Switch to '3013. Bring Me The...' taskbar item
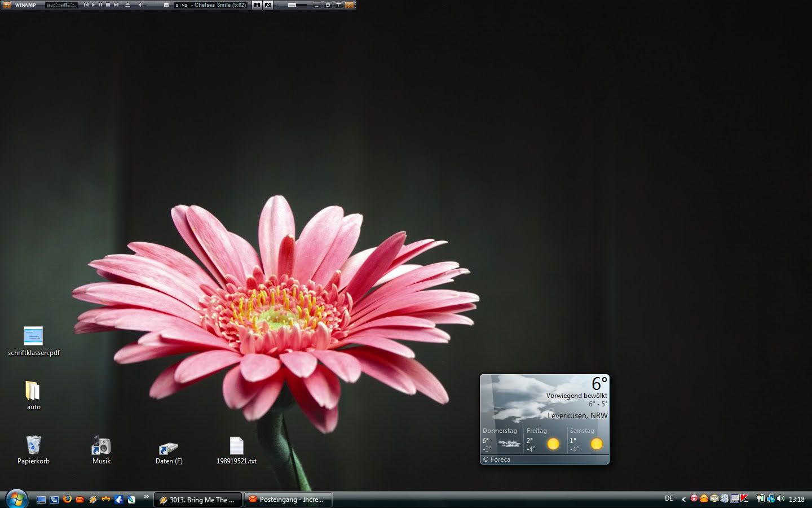Screen dimensions: 812x508 coord(197,500)
